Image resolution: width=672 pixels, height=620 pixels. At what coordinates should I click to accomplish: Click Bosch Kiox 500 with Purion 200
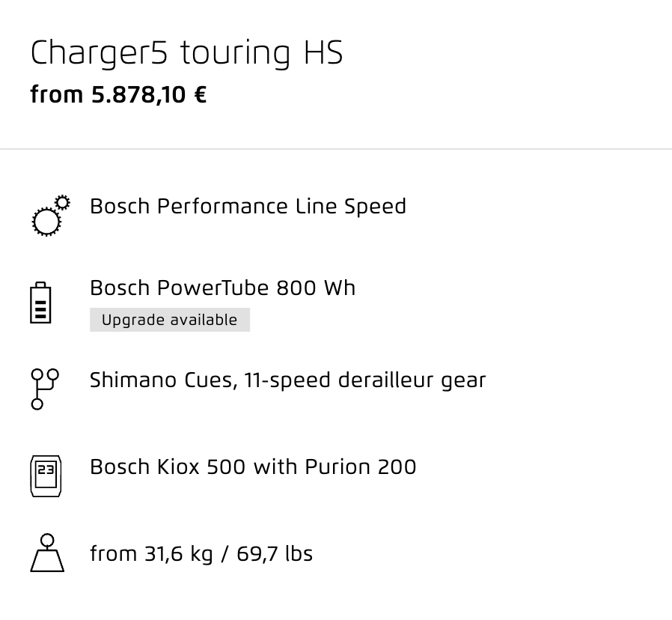click(253, 466)
